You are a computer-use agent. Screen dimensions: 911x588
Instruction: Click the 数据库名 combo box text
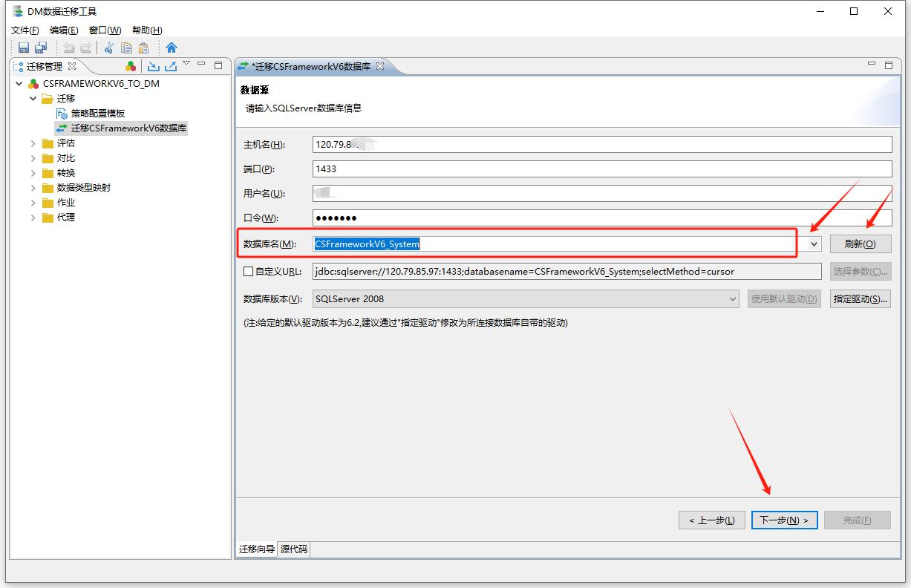tap(560, 244)
